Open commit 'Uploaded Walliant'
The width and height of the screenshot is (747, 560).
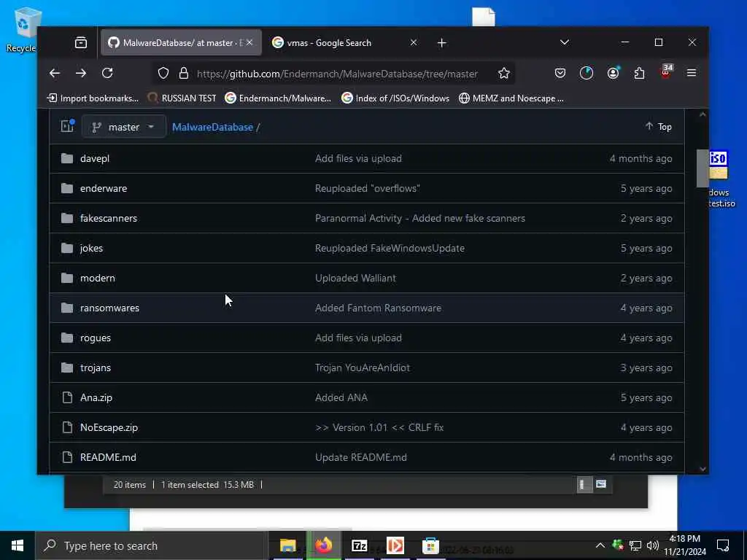click(355, 278)
